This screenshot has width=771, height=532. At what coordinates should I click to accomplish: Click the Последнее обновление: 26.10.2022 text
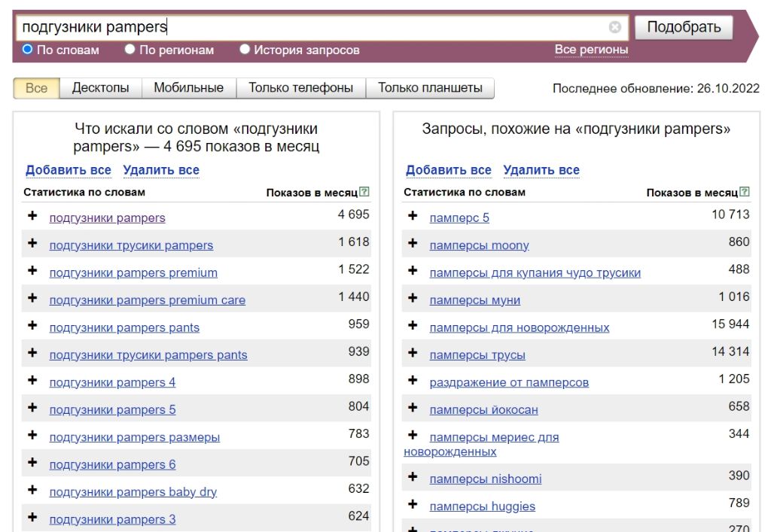pyautogui.click(x=656, y=89)
